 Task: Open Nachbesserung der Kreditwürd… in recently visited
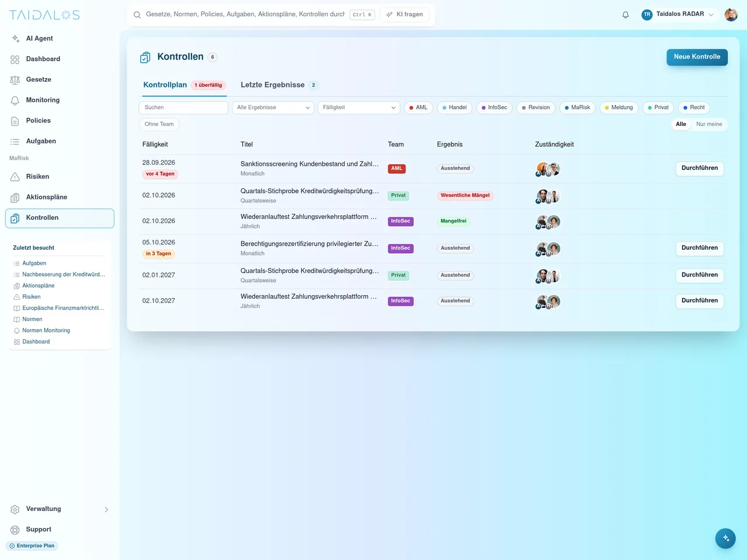pyautogui.click(x=64, y=275)
